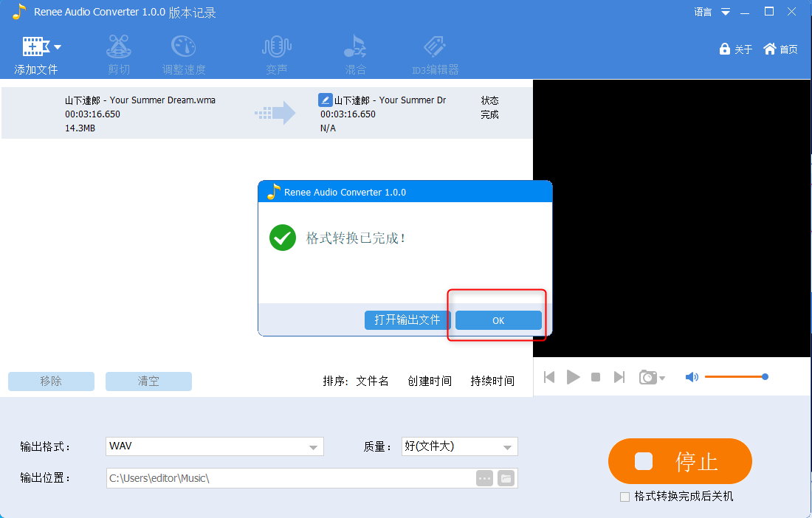The height and width of the screenshot is (518, 812).
Task: Click the browse (...) output location button
Action: pos(485,479)
